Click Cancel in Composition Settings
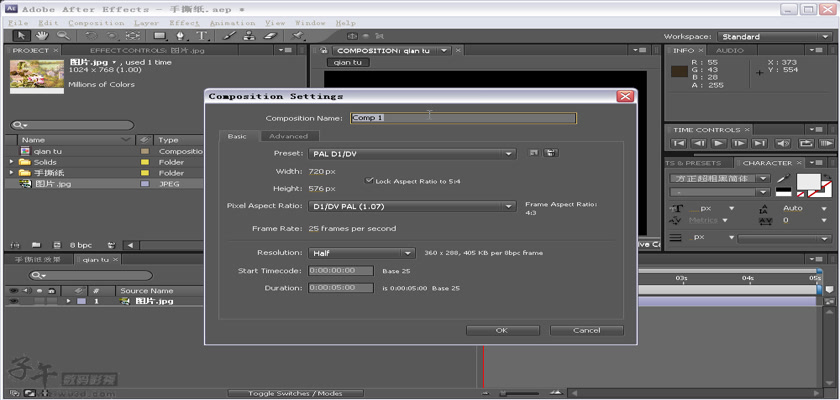The height and width of the screenshot is (400, 840). pyautogui.click(x=587, y=330)
